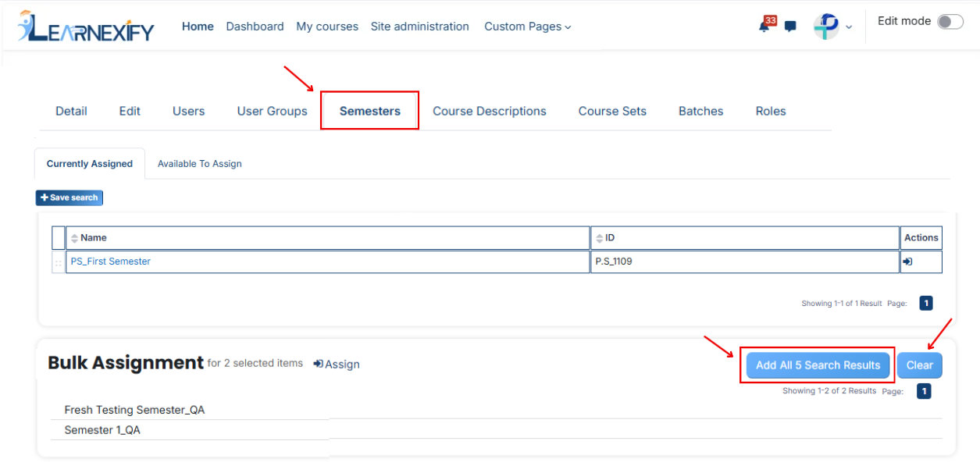Select Semester 1_QA item
The width and height of the screenshot is (980, 466).
(102, 430)
